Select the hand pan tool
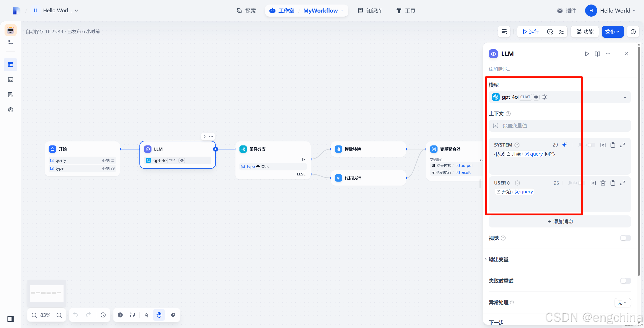This screenshot has width=644, height=328. coord(159,315)
